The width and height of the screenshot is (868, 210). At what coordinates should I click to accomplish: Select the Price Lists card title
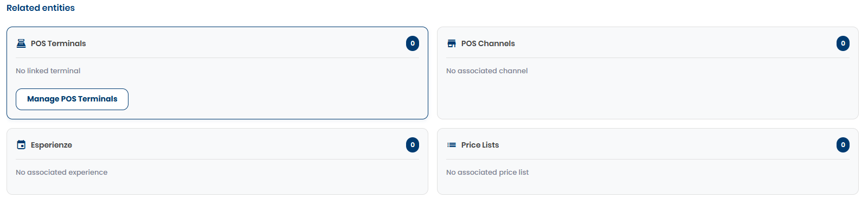480,145
